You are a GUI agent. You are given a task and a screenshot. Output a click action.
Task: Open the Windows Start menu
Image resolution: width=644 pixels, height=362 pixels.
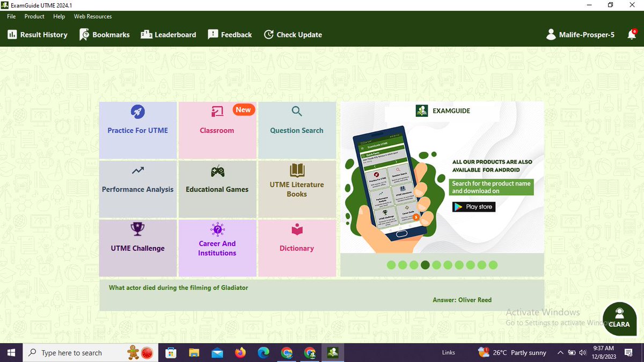[11, 353]
